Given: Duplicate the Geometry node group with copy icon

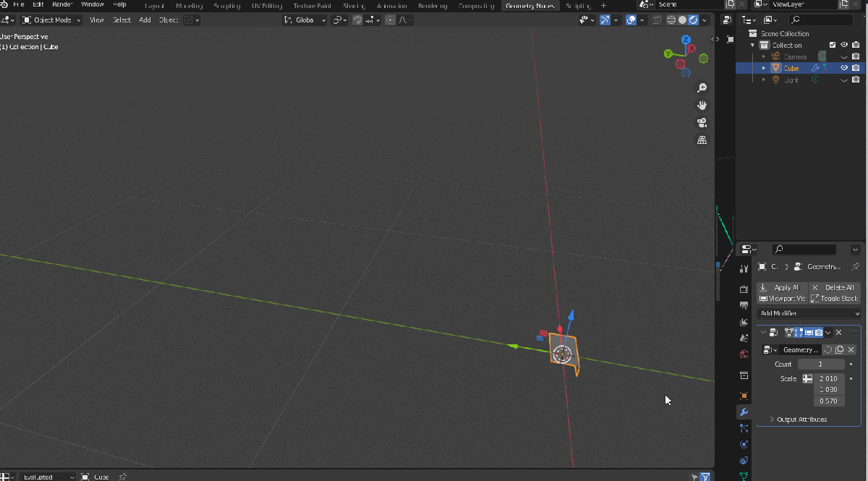Looking at the screenshot, I should point(840,349).
